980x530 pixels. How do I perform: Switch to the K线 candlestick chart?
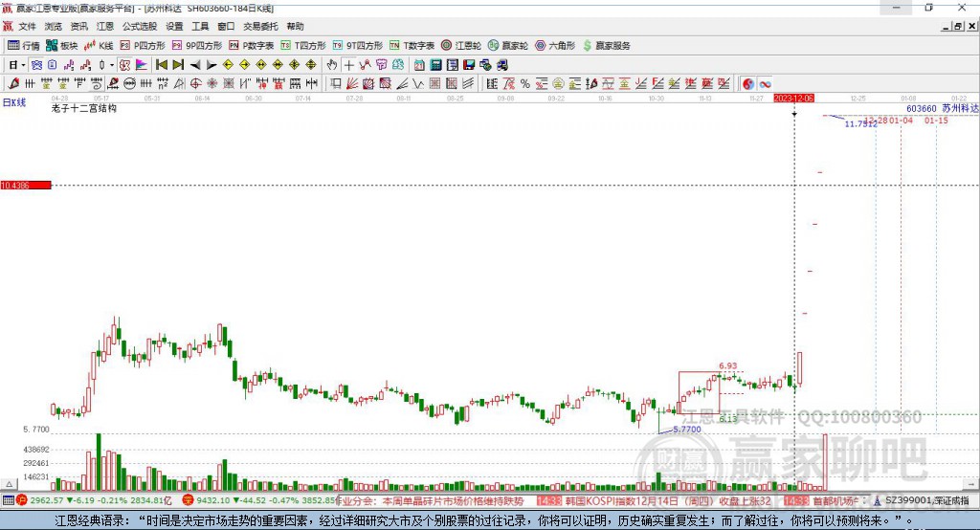(99, 46)
